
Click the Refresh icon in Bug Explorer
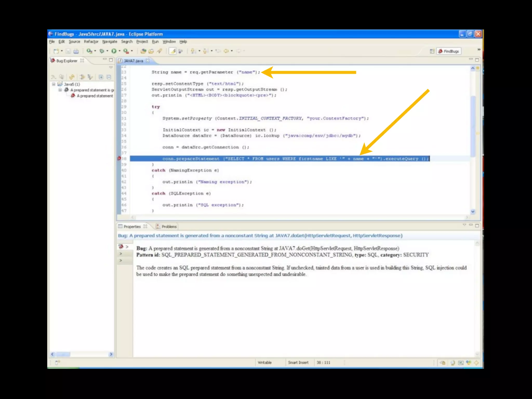72,77
